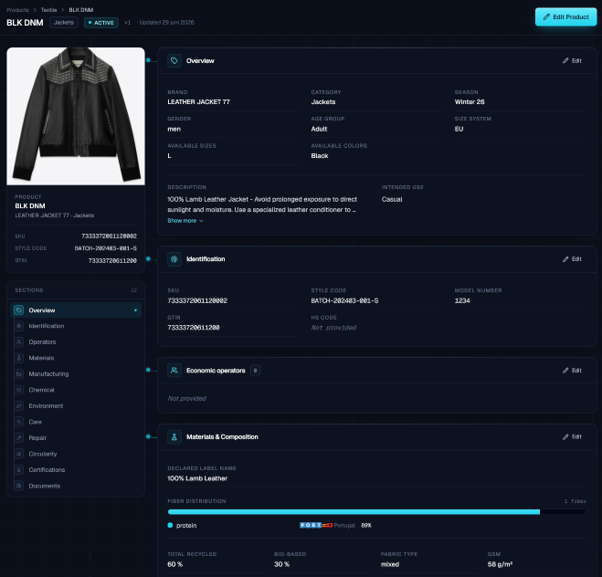
Task: Click the ACTIVE status badge
Action: click(x=101, y=23)
